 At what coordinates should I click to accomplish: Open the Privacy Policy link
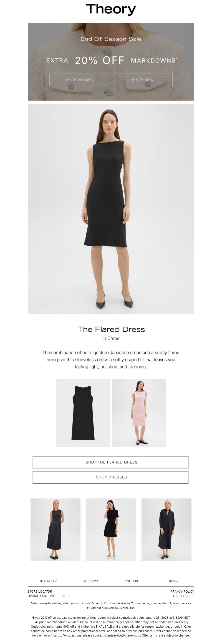(x=182, y=592)
